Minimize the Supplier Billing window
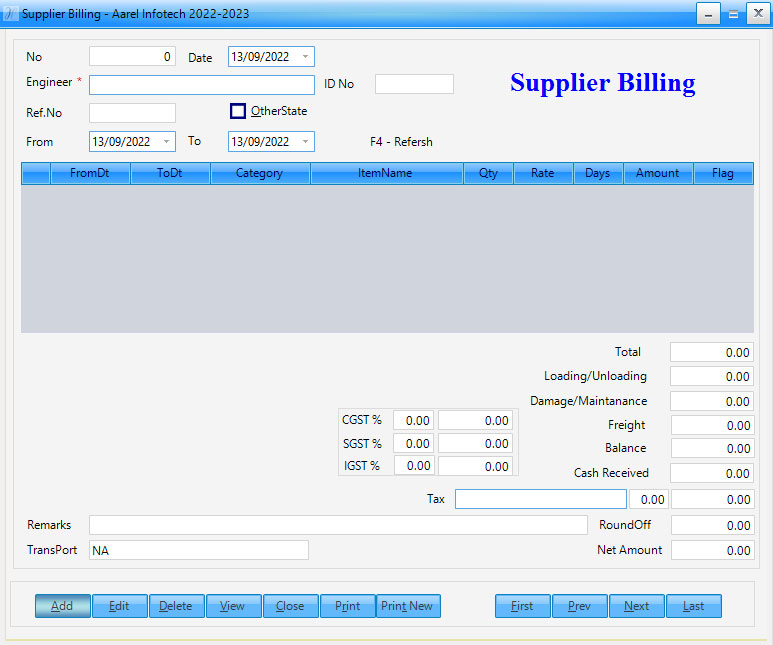Screen dimensions: 773x645 click(708, 13)
